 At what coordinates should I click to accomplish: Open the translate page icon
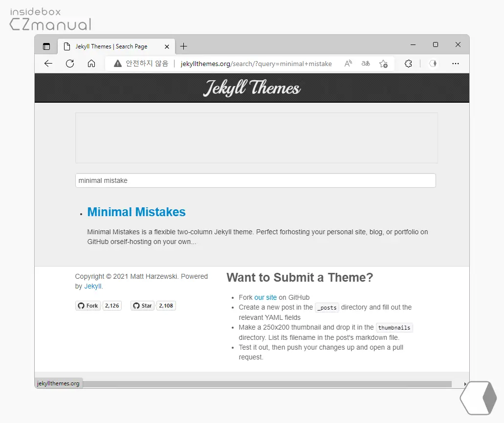pyautogui.click(x=366, y=63)
